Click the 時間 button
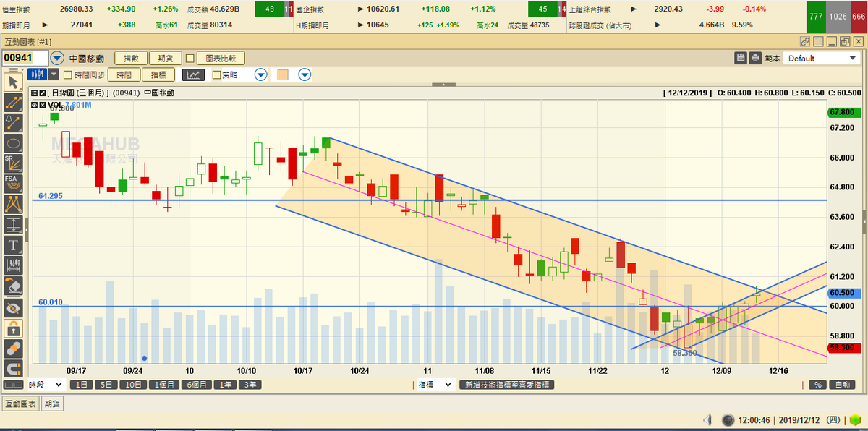 [x=124, y=74]
